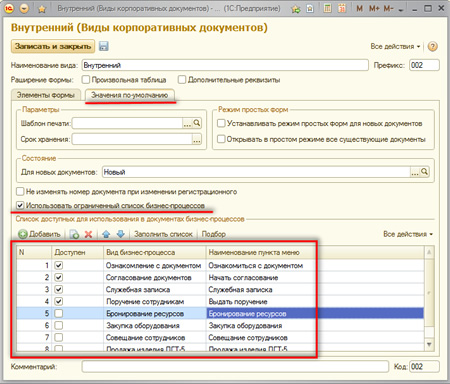Click the add-to-favorites star with plus icon
Viewport: 450px width, 384px height.
pos(295,9)
